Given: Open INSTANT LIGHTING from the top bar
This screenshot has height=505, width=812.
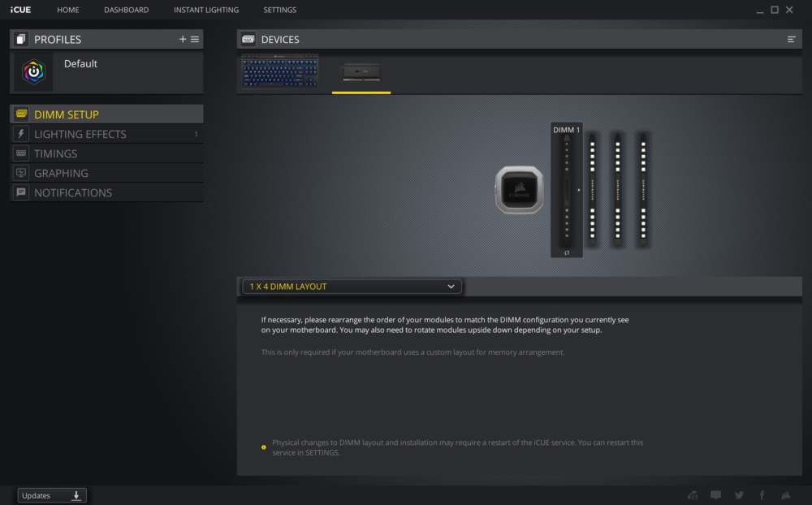Looking at the screenshot, I should click(x=206, y=10).
